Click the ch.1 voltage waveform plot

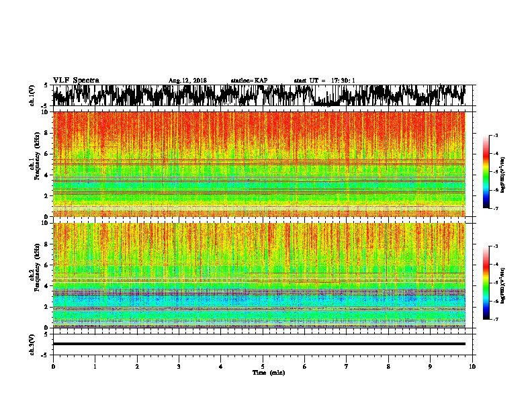(x=259, y=95)
